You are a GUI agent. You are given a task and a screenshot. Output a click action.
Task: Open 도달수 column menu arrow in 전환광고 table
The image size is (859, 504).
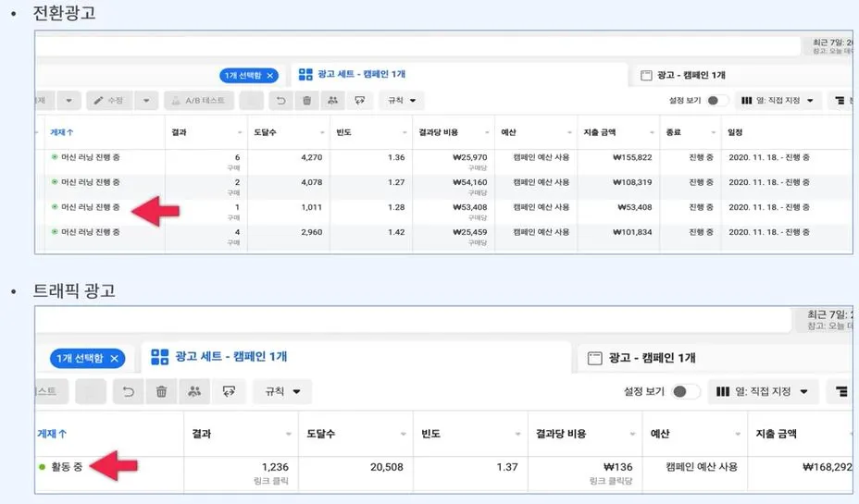pos(322,132)
